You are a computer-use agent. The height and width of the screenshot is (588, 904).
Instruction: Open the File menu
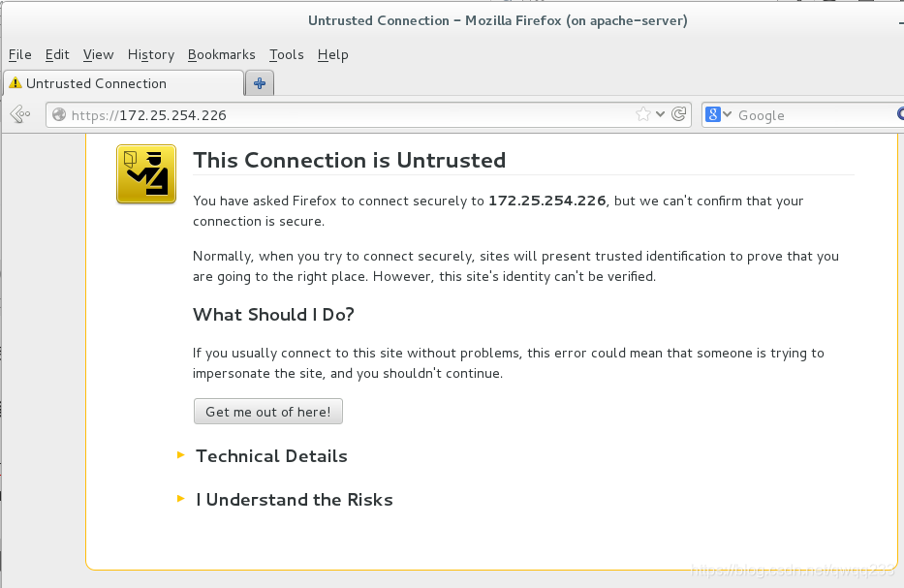(20, 55)
